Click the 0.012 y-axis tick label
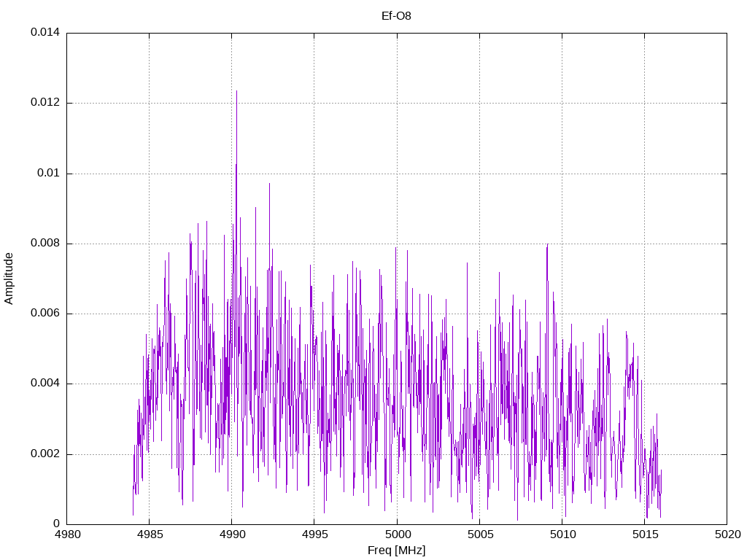This screenshot has height=560, width=747. tap(45, 102)
